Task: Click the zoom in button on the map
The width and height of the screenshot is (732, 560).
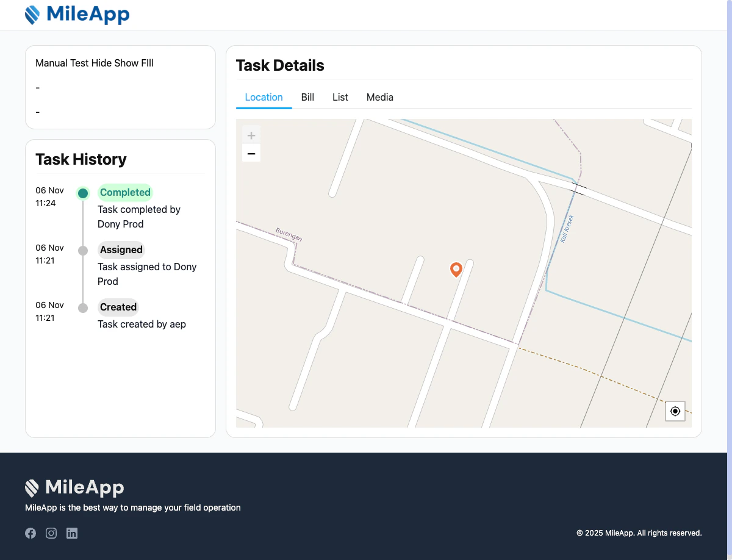Action: click(251, 135)
